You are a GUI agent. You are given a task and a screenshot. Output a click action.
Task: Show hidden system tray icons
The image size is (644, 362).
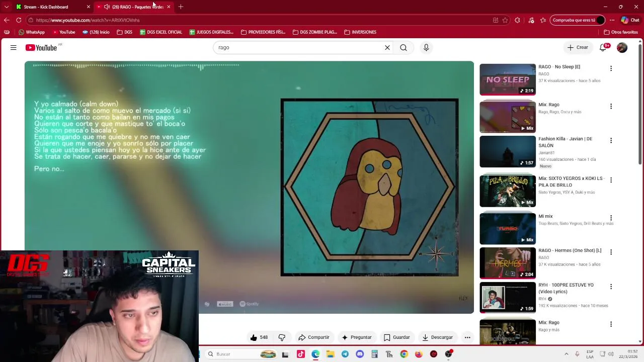(x=566, y=354)
